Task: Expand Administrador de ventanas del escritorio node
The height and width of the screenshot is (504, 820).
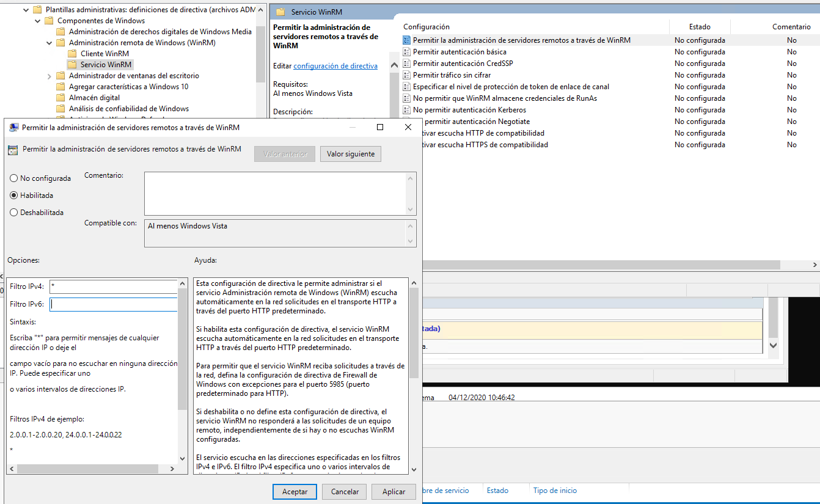Action: click(x=49, y=76)
